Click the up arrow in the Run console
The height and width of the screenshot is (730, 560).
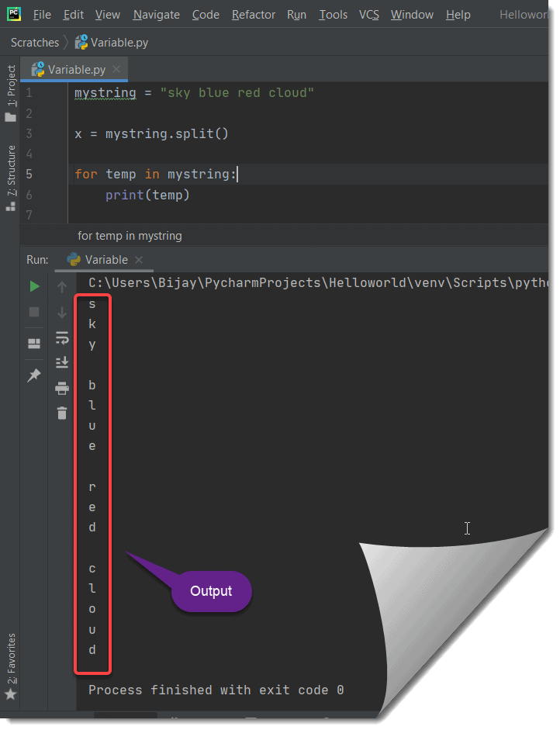pyautogui.click(x=62, y=286)
